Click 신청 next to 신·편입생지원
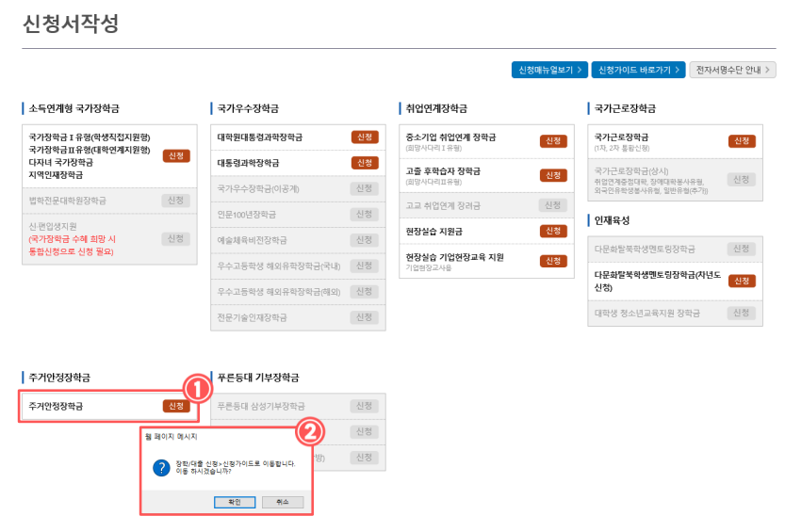This screenshot has height=532, width=785. tap(175, 238)
